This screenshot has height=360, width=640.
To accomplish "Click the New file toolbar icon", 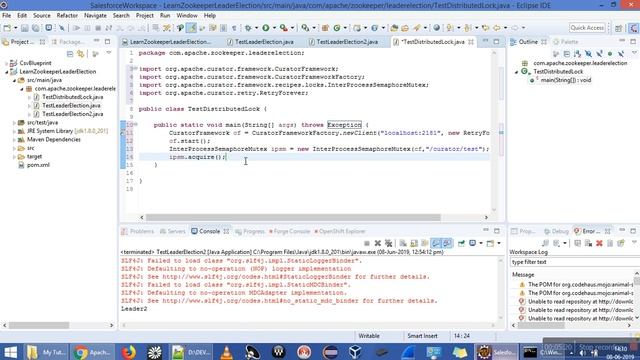I will pos(7,28).
